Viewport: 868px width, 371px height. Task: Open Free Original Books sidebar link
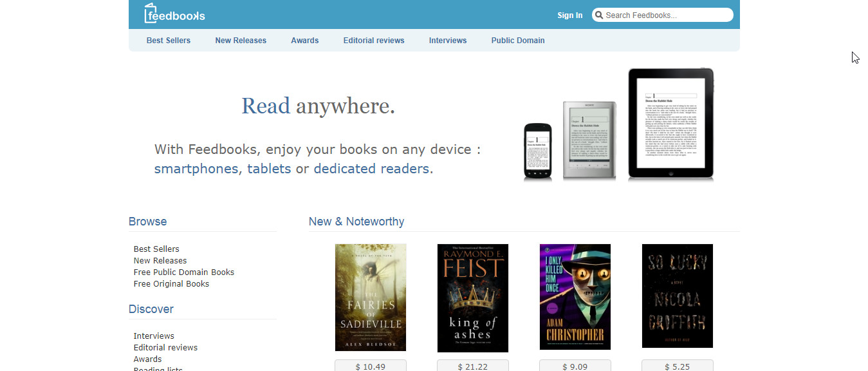pos(172,284)
